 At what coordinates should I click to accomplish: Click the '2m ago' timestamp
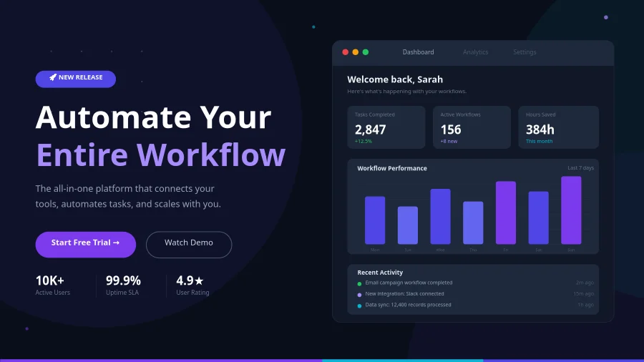click(585, 283)
